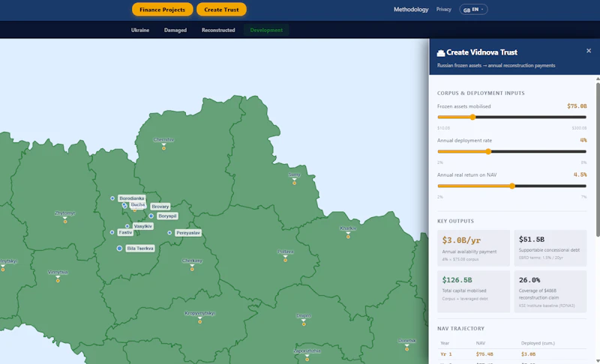Select the Brovary map label
600x364 pixels.
point(160,207)
